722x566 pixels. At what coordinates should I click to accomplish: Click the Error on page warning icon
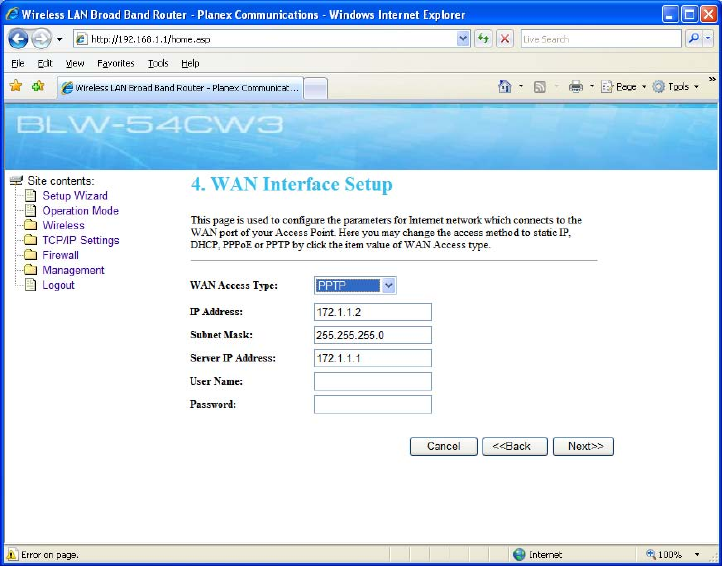tap(12, 554)
